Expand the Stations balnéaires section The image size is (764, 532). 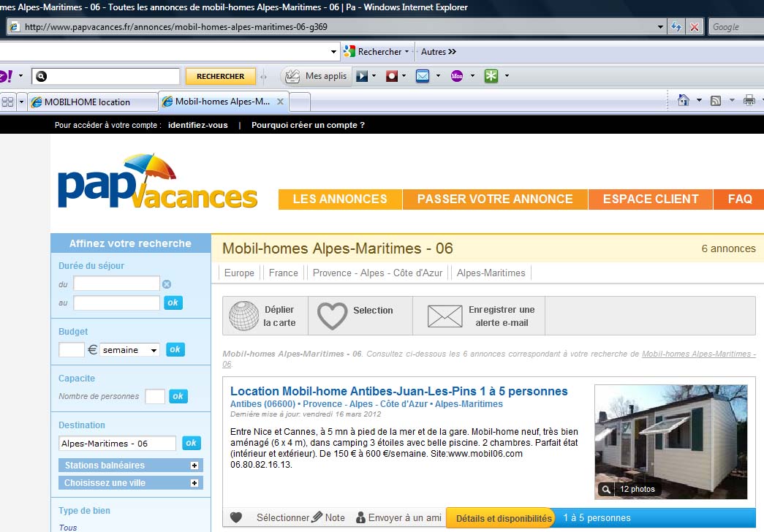(194, 465)
